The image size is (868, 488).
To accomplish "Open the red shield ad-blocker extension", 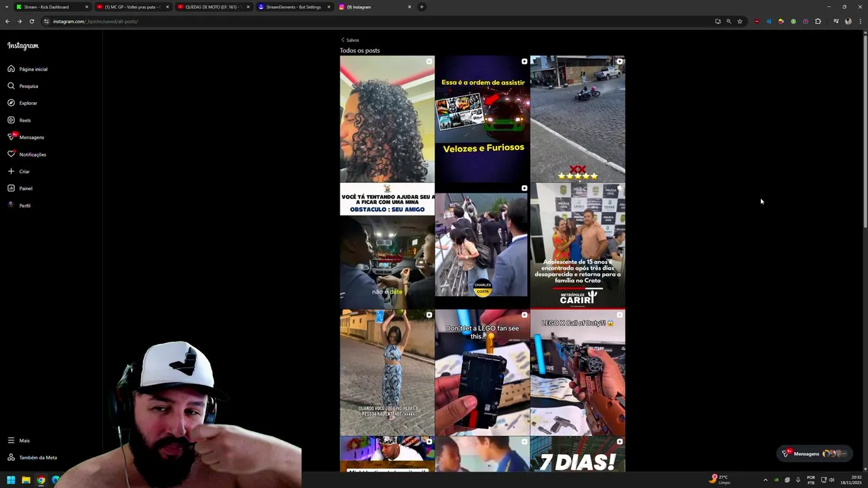I will 757,21.
